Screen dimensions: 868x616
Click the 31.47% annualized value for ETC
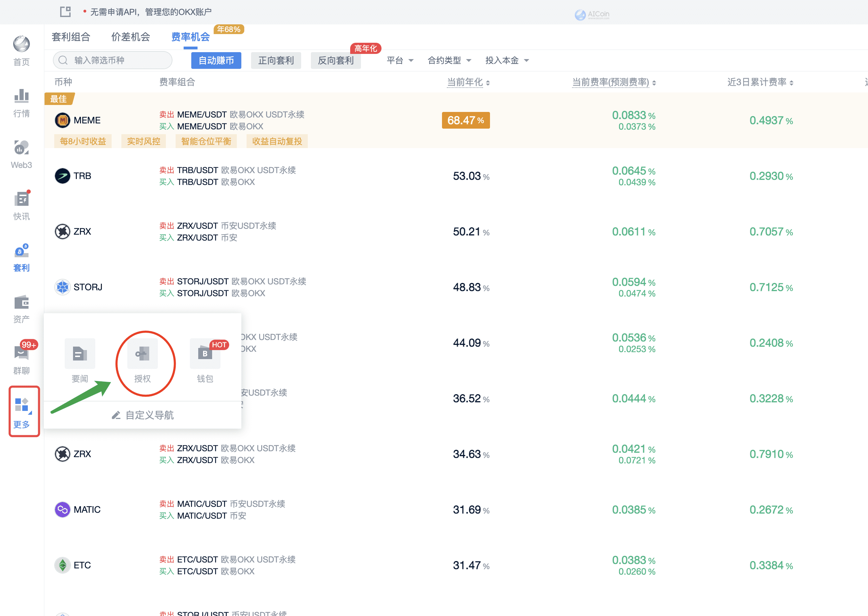tap(471, 566)
